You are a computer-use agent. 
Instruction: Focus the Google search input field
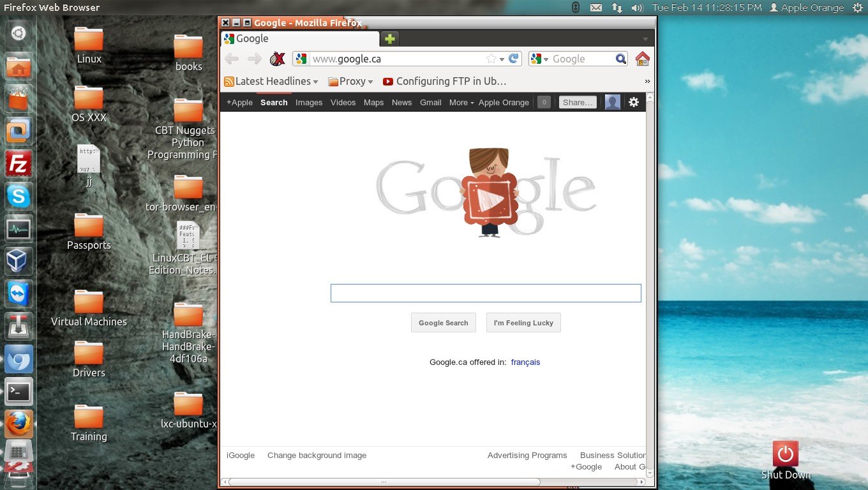[486, 293]
